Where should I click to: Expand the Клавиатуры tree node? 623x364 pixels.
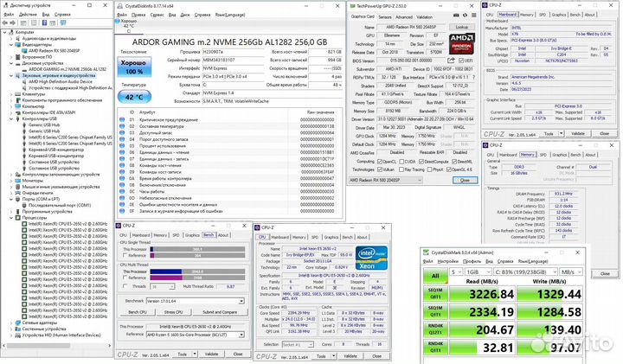[11, 94]
